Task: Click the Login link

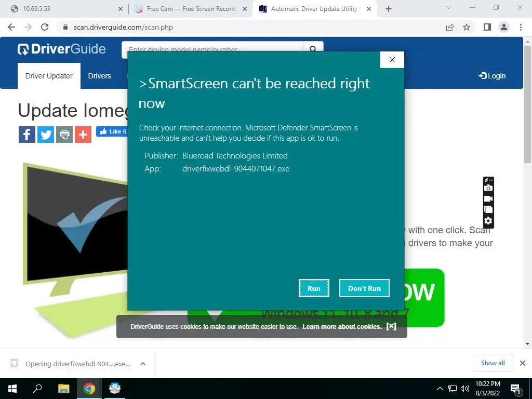Action: (x=492, y=76)
